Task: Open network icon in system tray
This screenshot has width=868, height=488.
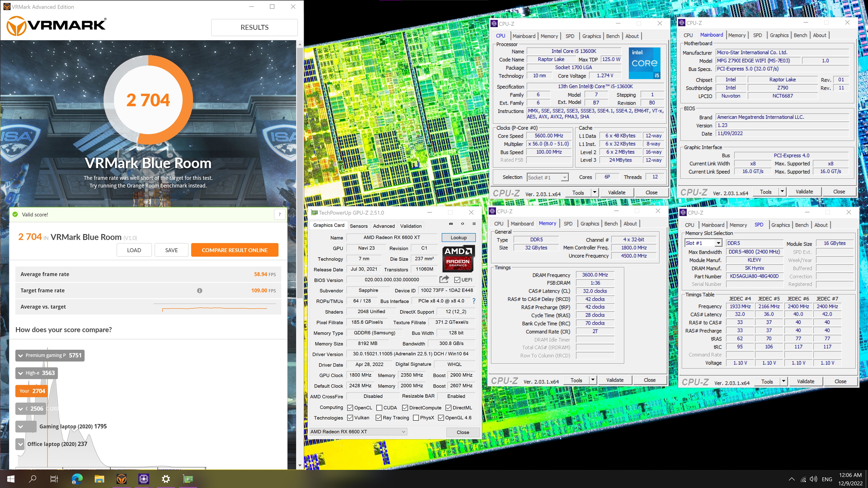Action: tap(803, 479)
